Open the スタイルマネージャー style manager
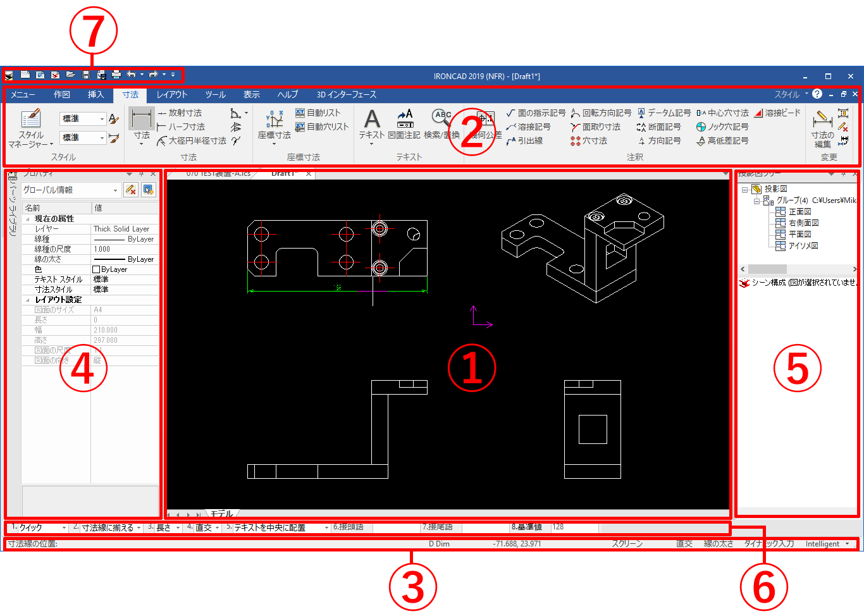 coord(30,128)
